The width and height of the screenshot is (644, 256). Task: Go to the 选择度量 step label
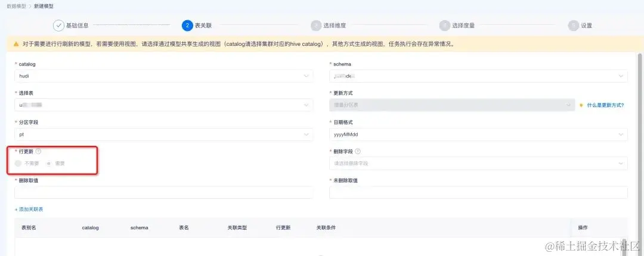(x=463, y=26)
